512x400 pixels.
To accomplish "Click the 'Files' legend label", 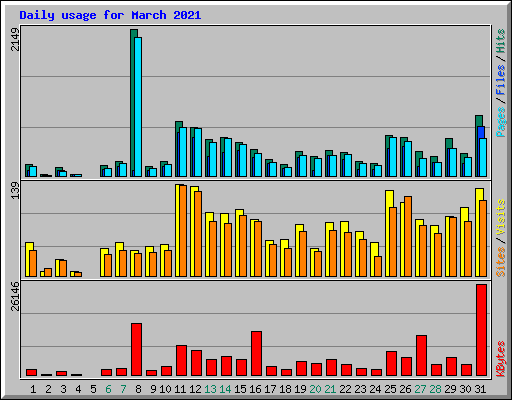I will (500, 80).
